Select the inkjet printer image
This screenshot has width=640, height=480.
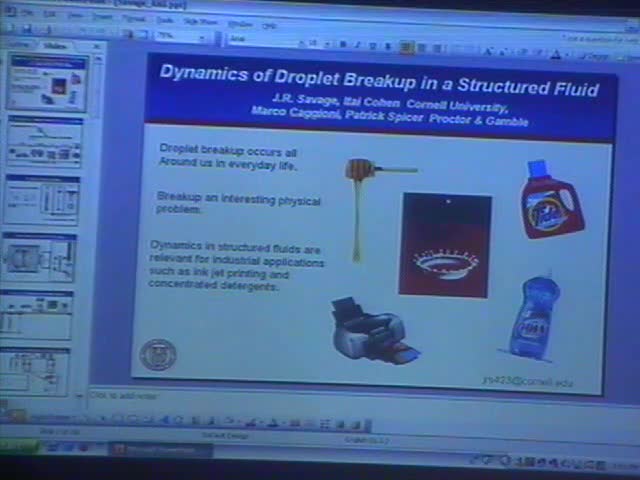[374, 330]
